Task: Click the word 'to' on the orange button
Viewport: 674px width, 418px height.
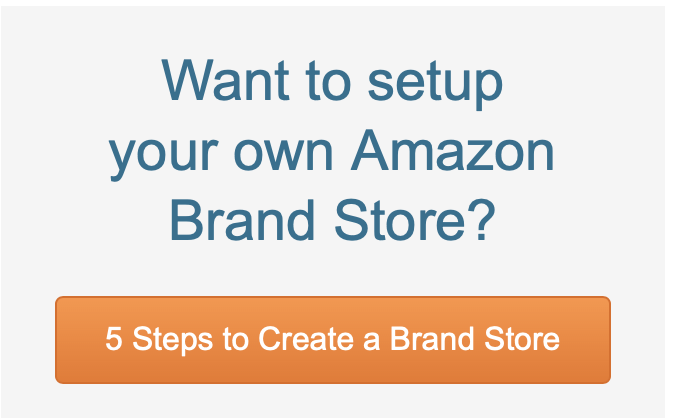Action: tap(236, 340)
